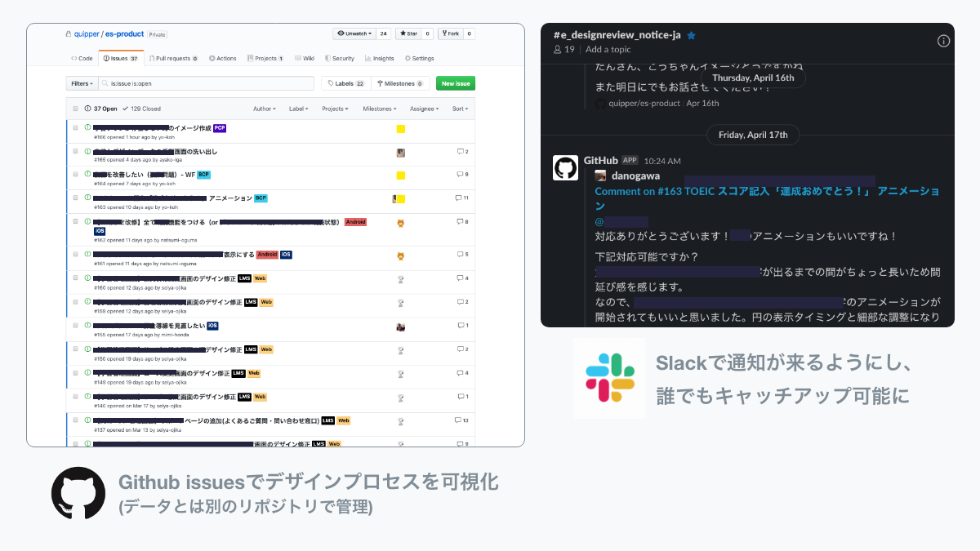Open the es-product repository link
Image resolution: width=980 pixels, height=551 pixels.
click(x=124, y=34)
